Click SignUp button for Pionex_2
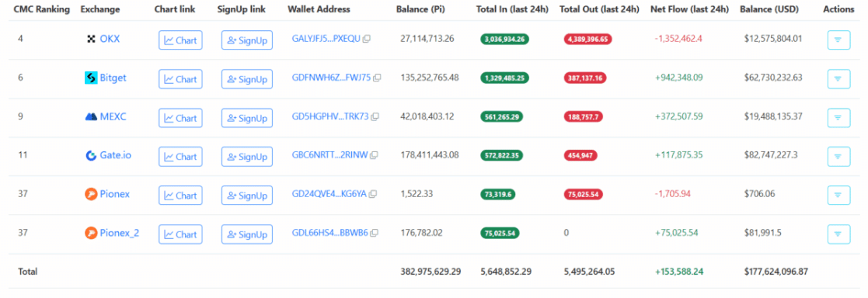Screen dimensions: 868x298 pyautogui.click(x=247, y=234)
